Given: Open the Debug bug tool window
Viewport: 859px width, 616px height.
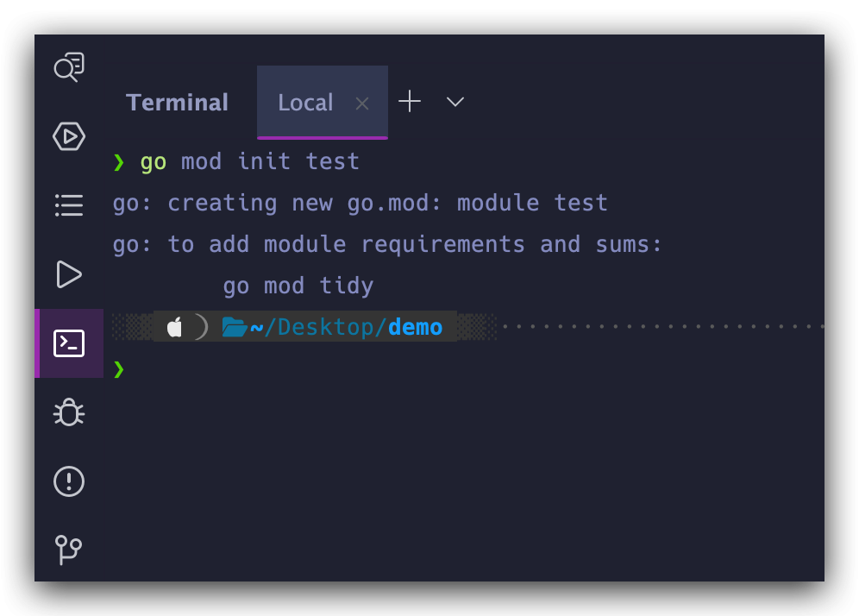Looking at the screenshot, I should [69, 412].
